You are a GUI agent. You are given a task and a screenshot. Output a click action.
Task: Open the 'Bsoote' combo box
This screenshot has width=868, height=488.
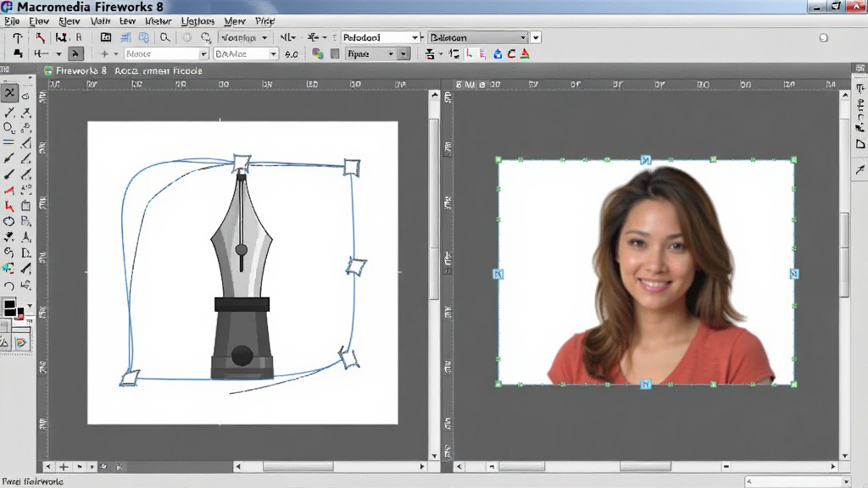[166, 53]
